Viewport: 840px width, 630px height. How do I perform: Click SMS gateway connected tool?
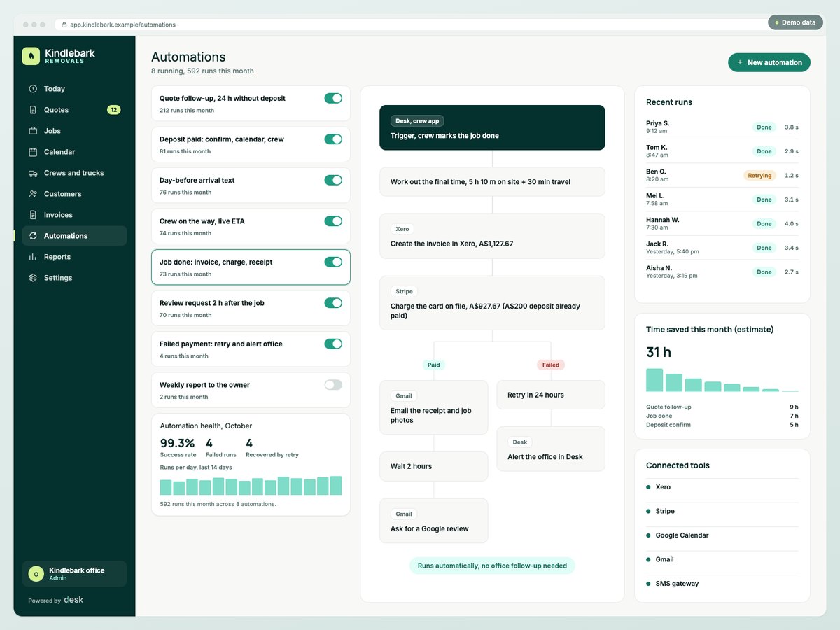pyautogui.click(x=722, y=584)
